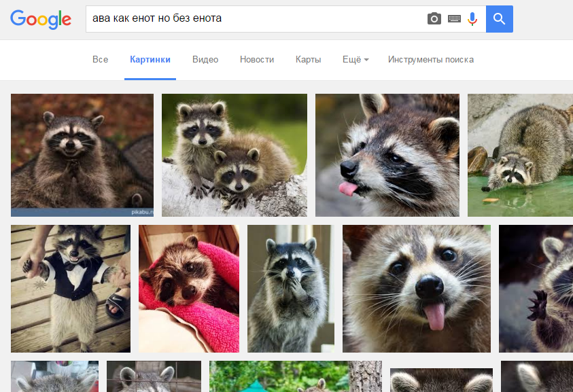The height and width of the screenshot is (392, 573).
Task: Go to Google homepage via logo
Action: pos(41,20)
